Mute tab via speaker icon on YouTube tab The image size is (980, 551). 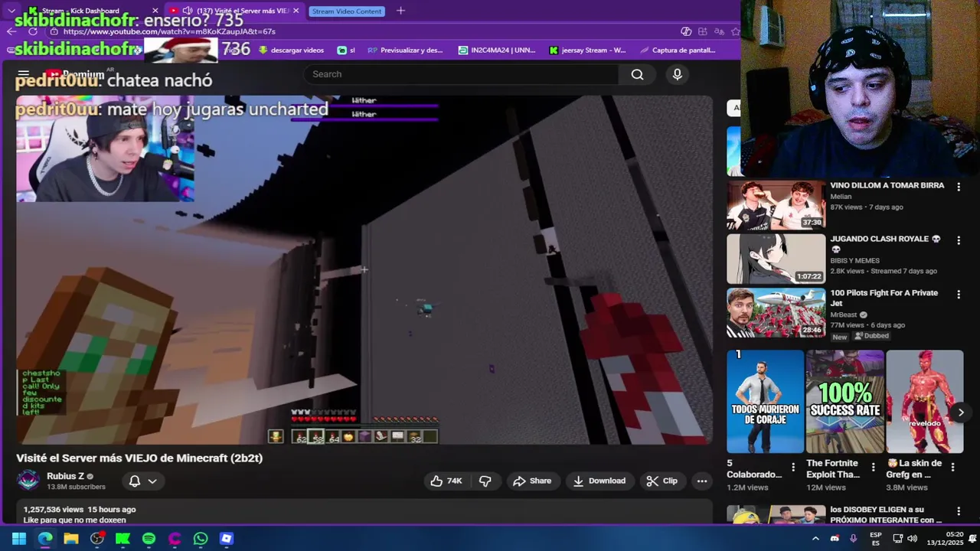187,11
